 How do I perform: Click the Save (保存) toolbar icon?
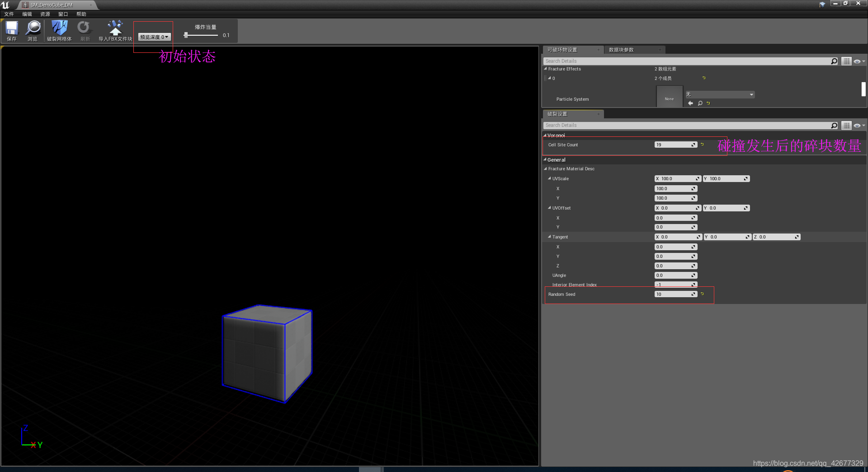tap(11, 31)
